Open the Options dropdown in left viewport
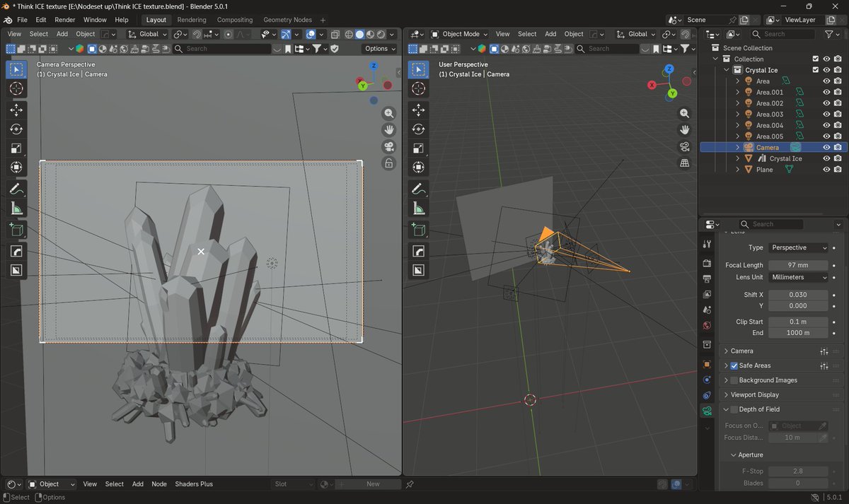This screenshot has width=849, height=504. point(380,49)
